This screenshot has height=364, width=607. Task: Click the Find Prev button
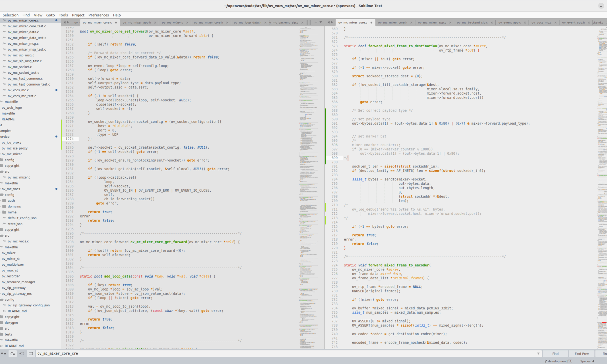point(582,354)
